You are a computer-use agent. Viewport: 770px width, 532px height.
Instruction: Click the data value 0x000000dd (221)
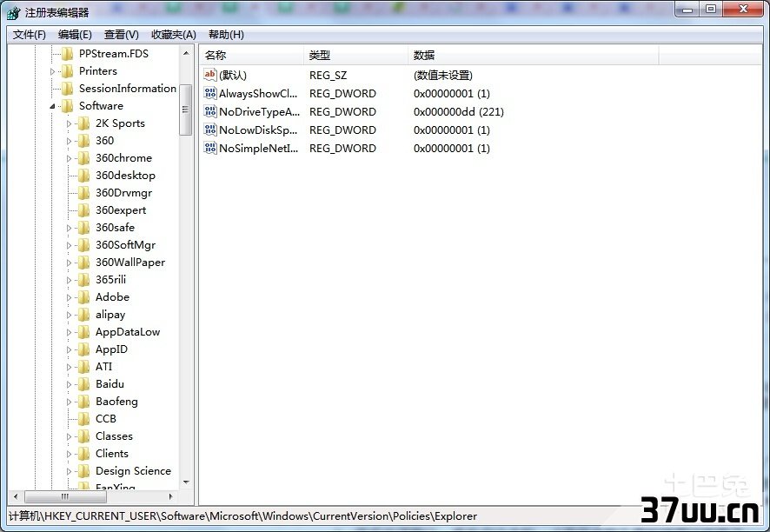pyautogui.click(x=459, y=111)
